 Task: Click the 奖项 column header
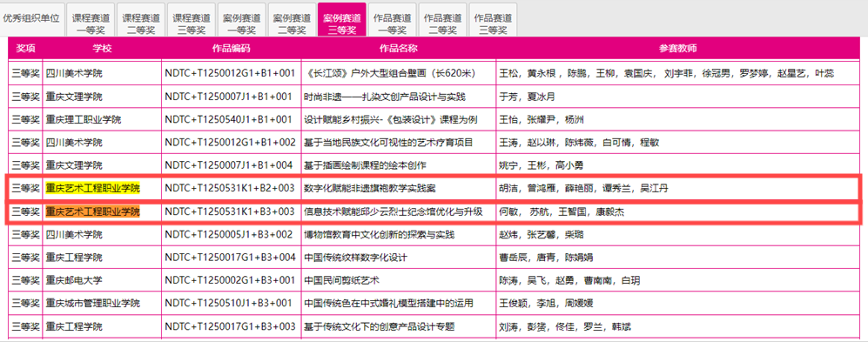point(25,48)
